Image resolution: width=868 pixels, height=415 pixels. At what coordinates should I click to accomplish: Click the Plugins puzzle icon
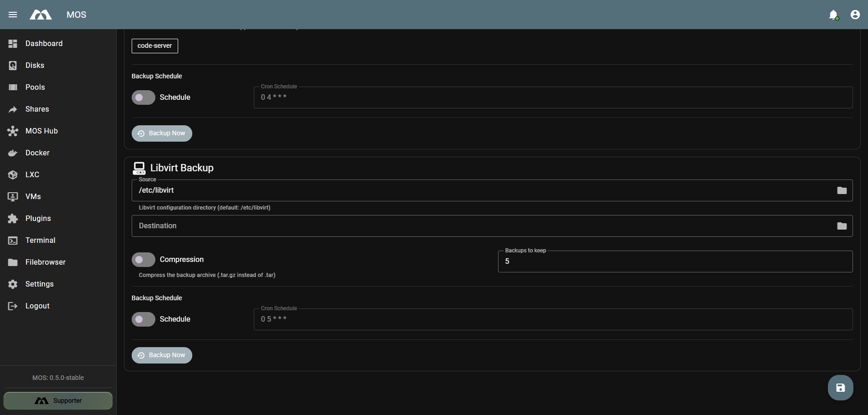pos(13,219)
